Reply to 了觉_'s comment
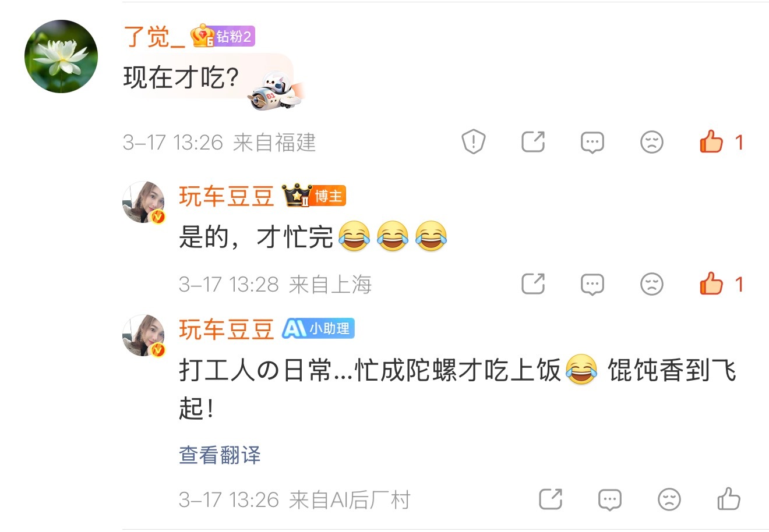This screenshot has width=769, height=532. coord(592,143)
